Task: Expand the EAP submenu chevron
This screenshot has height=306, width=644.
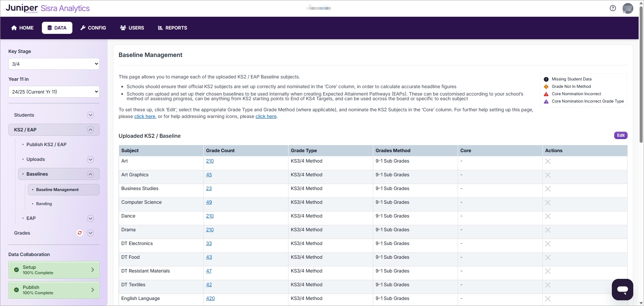Action: [x=90, y=219]
